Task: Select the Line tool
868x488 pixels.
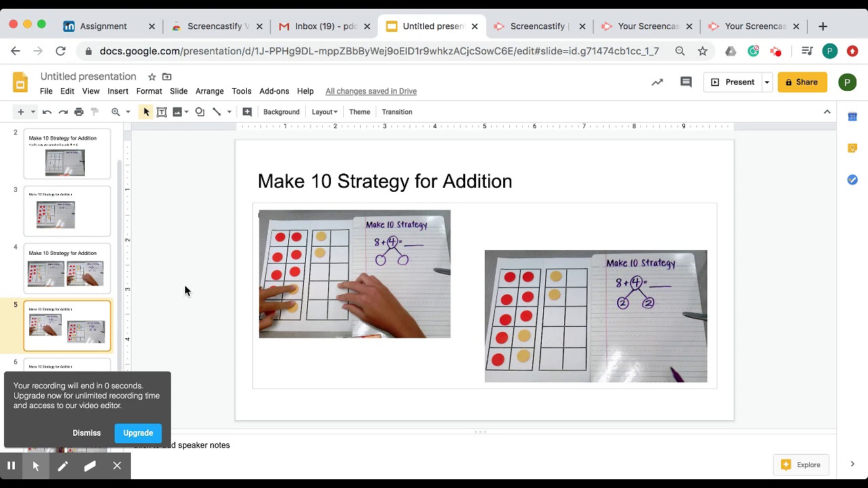Action: (217, 112)
